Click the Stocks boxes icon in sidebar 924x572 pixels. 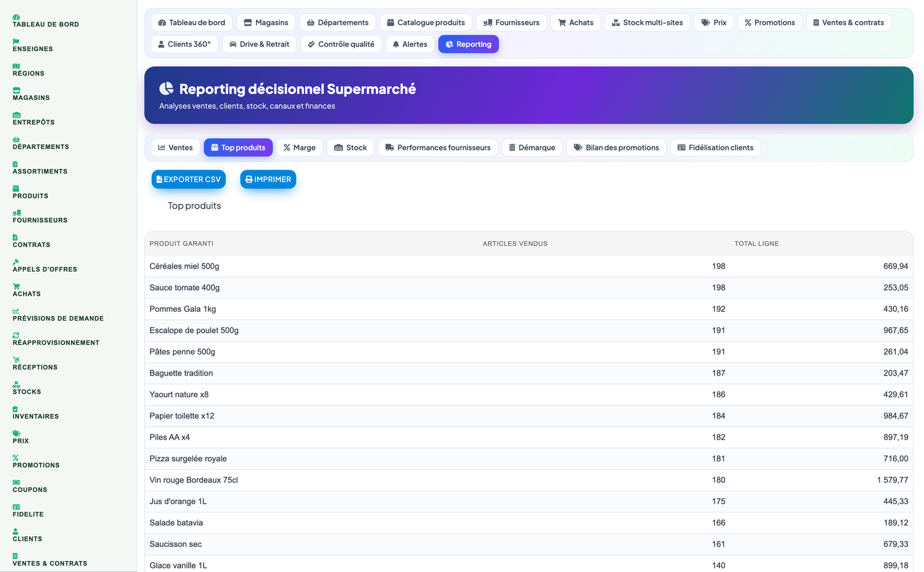point(16,385)
